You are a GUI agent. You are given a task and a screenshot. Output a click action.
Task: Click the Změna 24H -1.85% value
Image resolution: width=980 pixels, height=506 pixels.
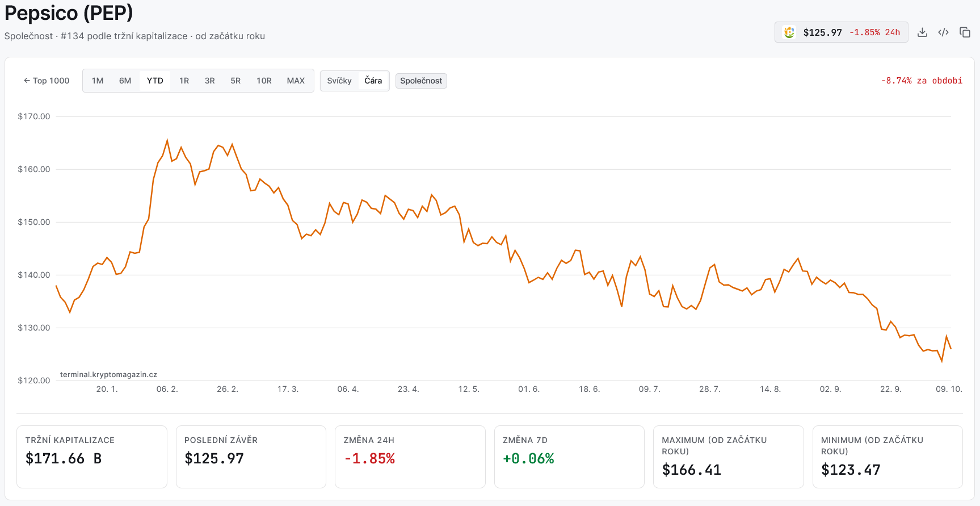tap(369, 458)
